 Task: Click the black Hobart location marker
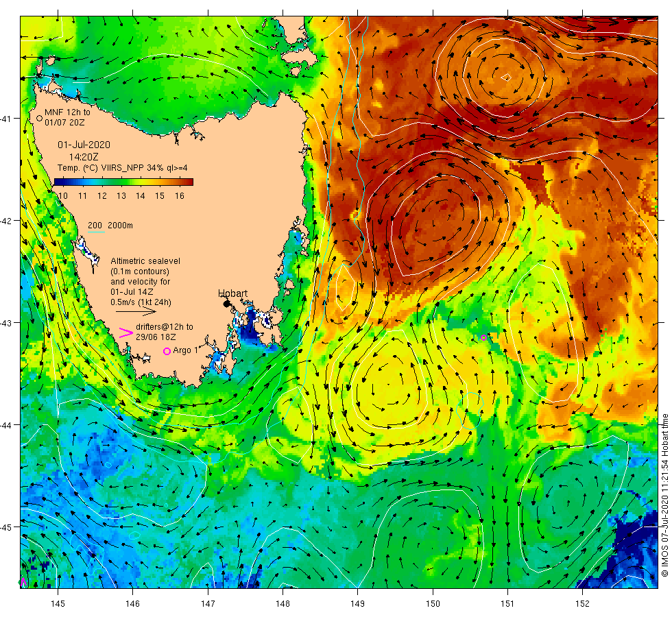point(227,303)
